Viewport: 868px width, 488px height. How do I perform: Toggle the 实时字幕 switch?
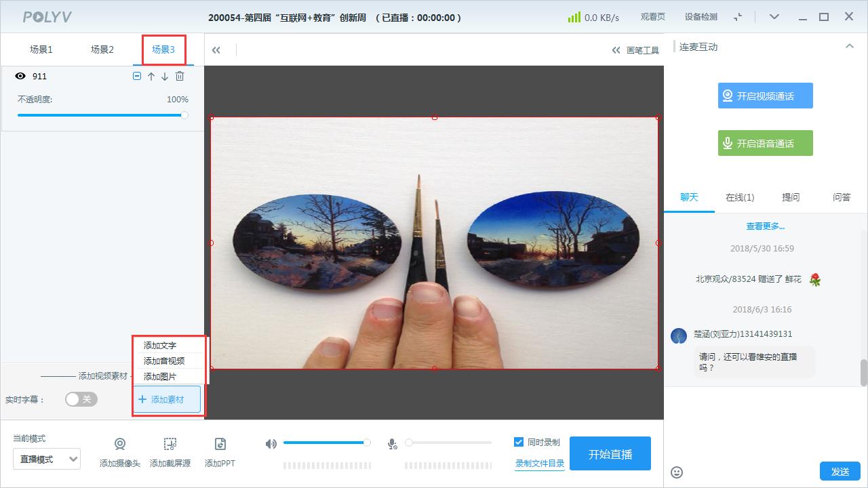(81, 399)
